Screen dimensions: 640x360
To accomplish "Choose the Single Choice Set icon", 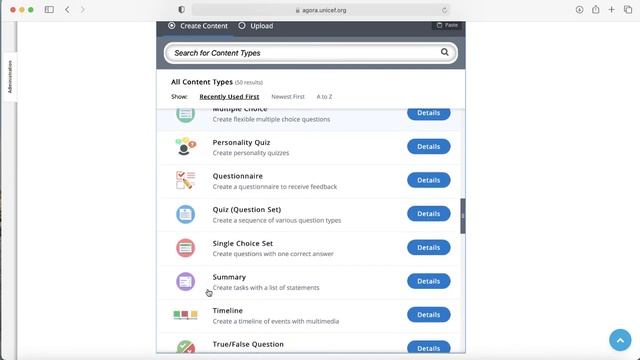I will point(185,248).
